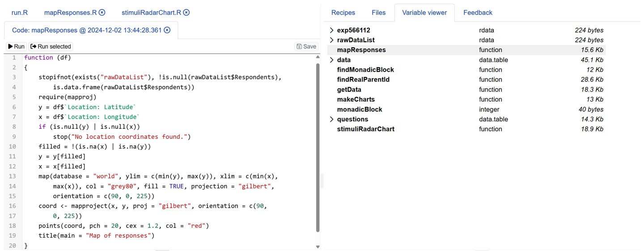Expand the data variable row

tap(331, 60)
